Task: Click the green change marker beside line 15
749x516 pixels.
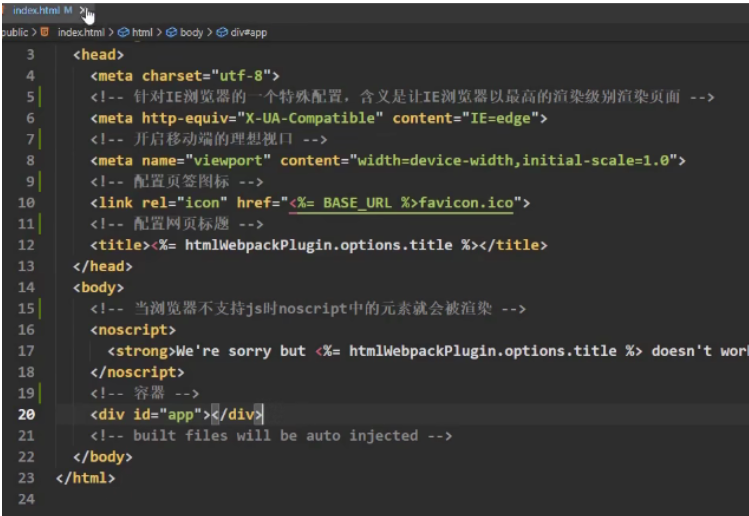Action: click(39, 308)
